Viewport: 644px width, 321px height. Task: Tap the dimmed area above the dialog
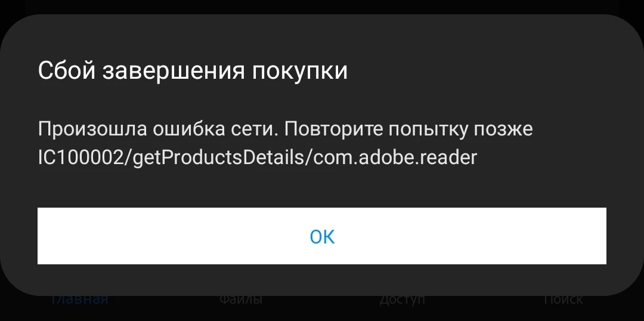pos(321,7)
